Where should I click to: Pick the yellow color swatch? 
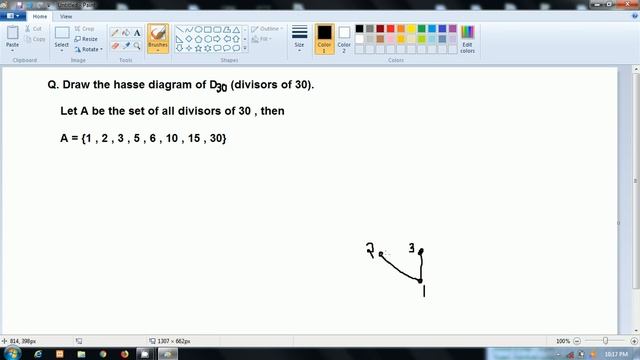click(411, 29)
